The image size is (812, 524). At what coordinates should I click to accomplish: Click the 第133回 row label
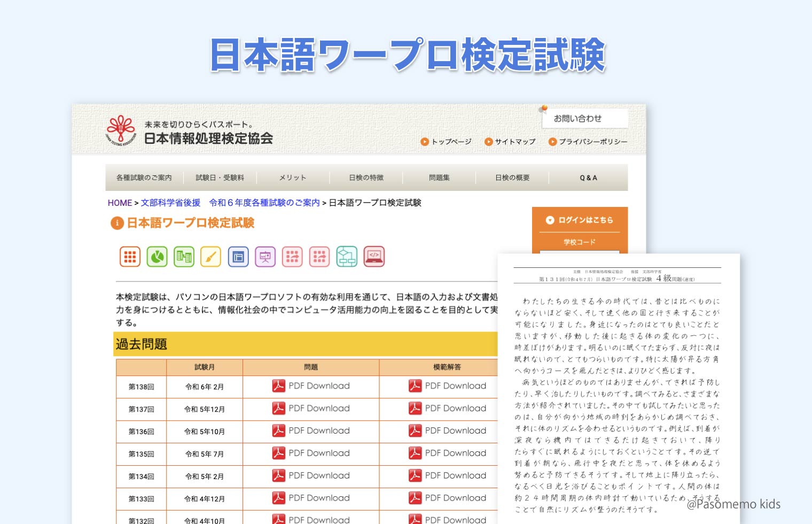click(141, 499)
